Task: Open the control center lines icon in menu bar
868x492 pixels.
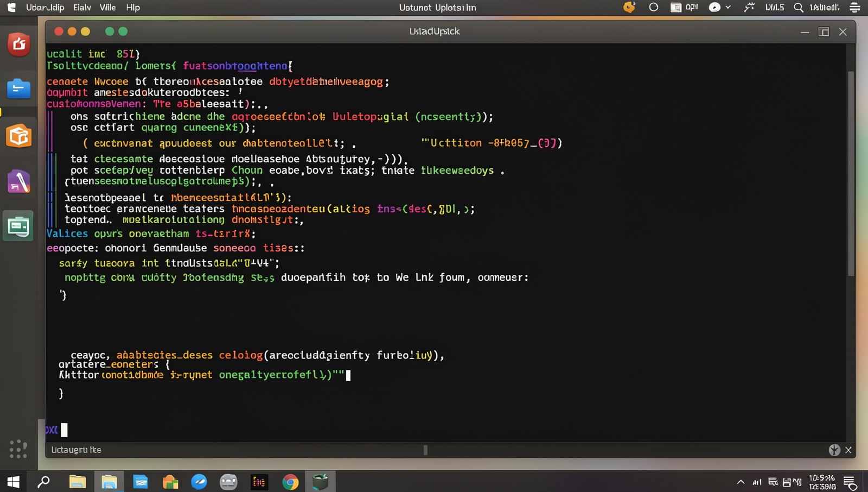Action: (855, 8)
